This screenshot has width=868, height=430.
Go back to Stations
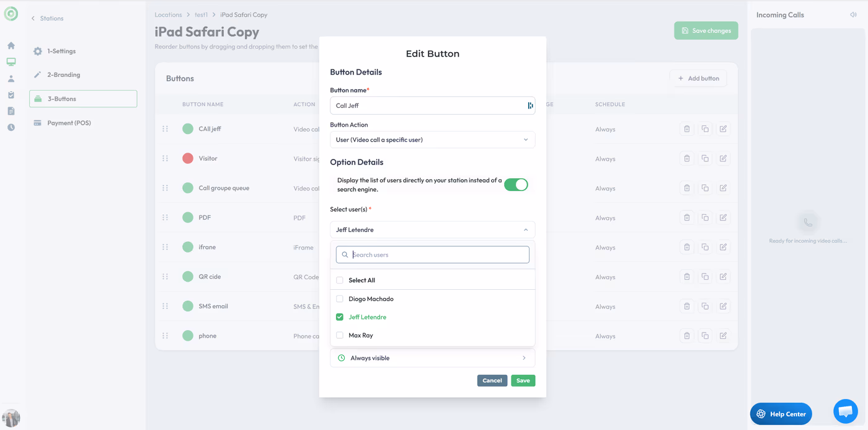coord(48,19)
